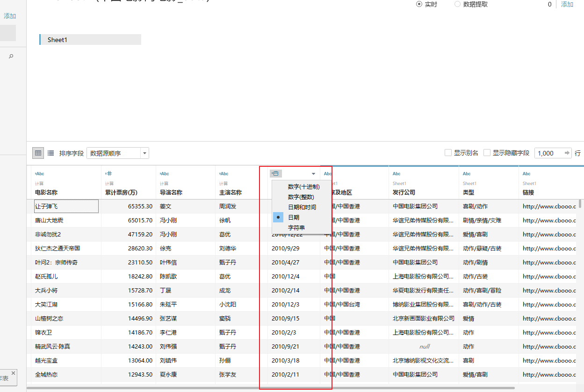Image resolution: width=584 pixels, height=392 pixels.
Task: Switch to data grid preview icon
Action: point(38,153)
